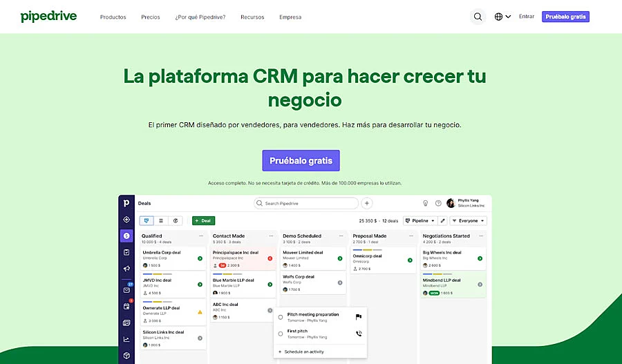The image size is (622, 364).
Task: Open the Mail inbox icon in sidebar
Action: (x=126, y=290)
